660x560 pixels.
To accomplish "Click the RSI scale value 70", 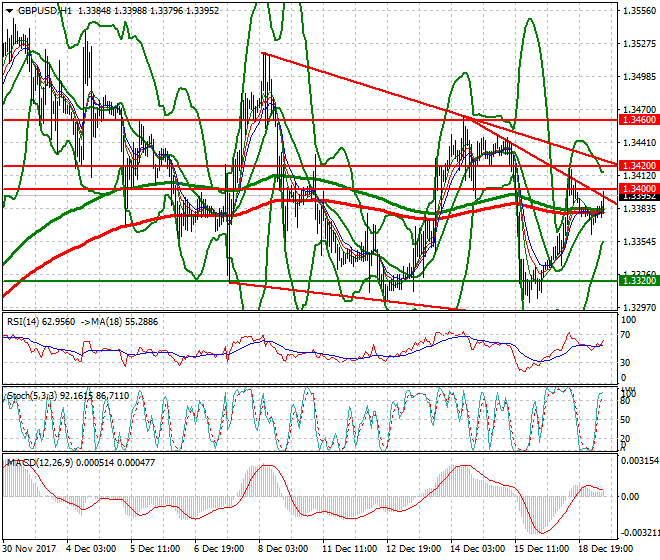I will point(625,335).
